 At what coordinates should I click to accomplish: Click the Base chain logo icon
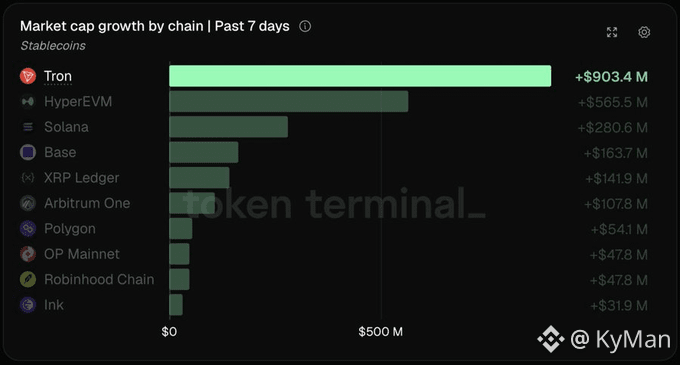coord(28,152)
